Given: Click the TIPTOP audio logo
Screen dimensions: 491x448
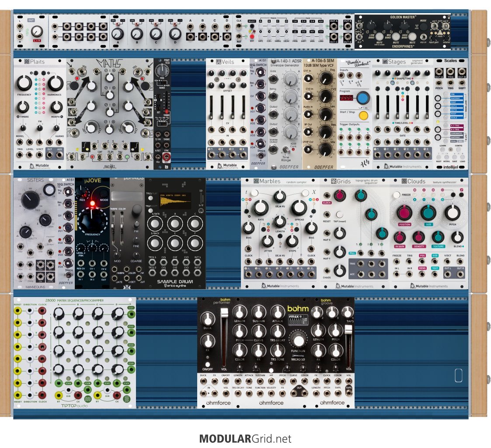Looking at the screenshot, I should point(74,406).
